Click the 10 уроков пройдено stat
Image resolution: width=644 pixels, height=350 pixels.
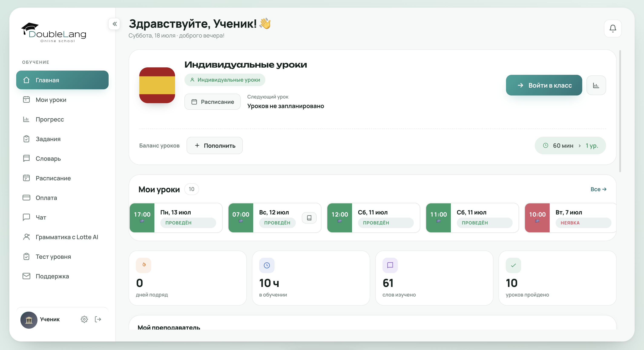click(558, 278)
